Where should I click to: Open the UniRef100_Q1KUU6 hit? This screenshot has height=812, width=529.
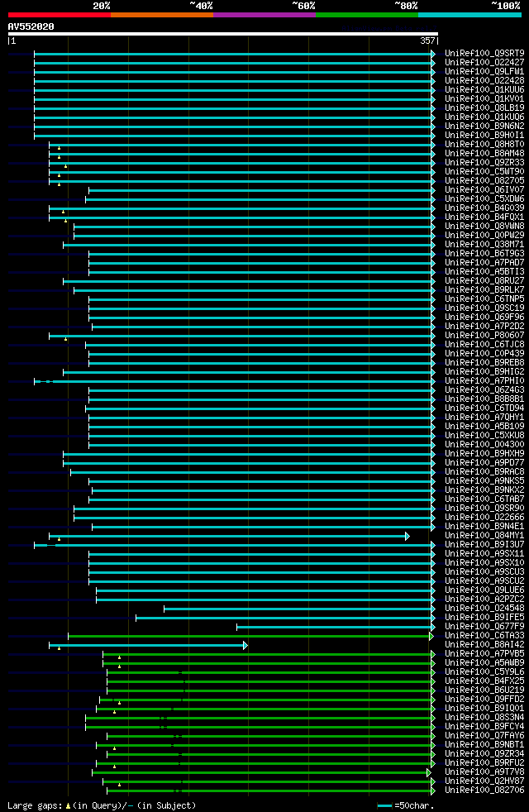pos(484,89)
